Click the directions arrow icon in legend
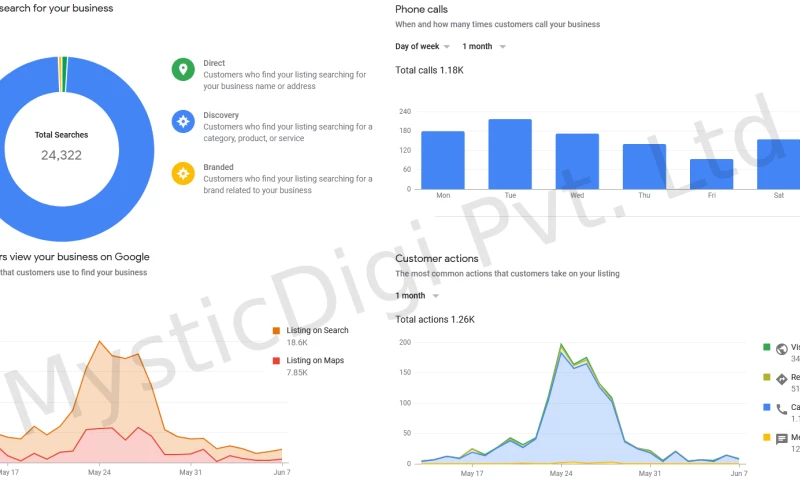The height and width of the screenshot is (480, 800). pyautogui.click(x=782, y=380)
